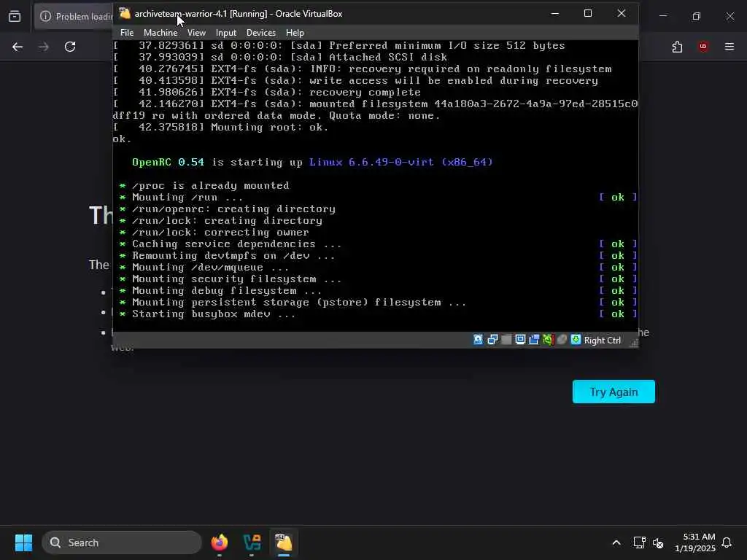This screenshot has width=747, height=560.
Task: Click the VirtualBox window resize grip
Action: [634, 343]
